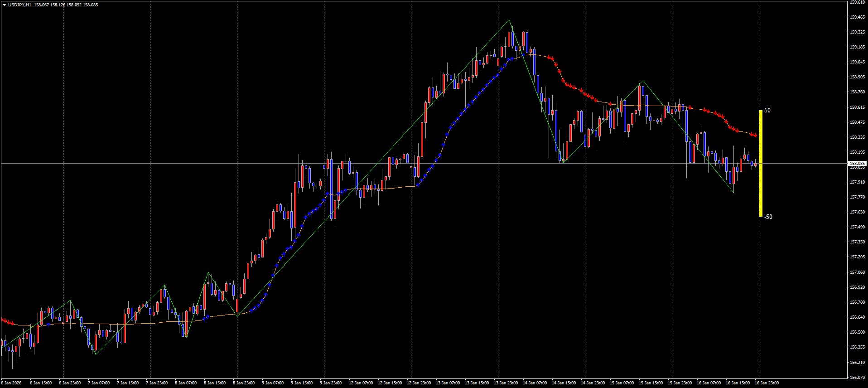Click the highest green zigzag peak
This screenshot has height=388, width=868.
pyautogui.click(x=509, y=20)
